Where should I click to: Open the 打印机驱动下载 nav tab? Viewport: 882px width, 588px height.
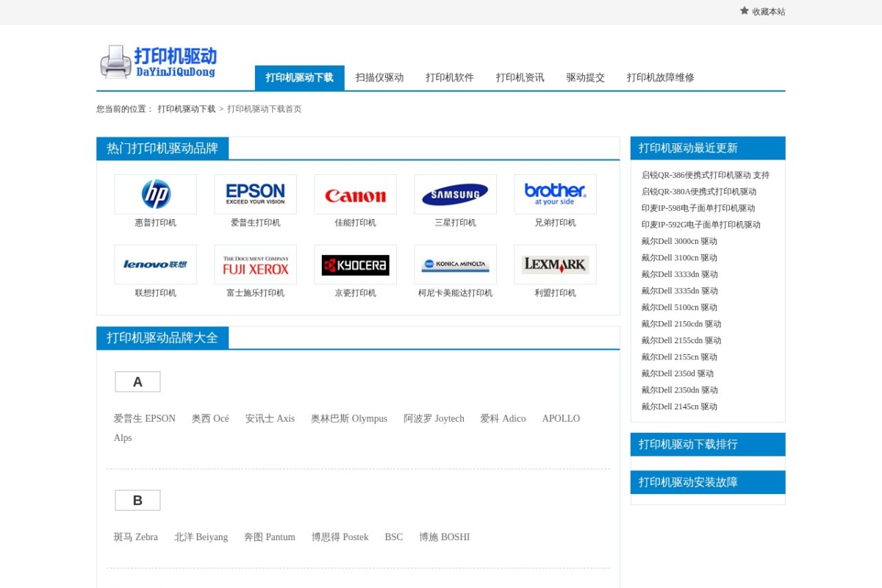(x=300, y=78)
